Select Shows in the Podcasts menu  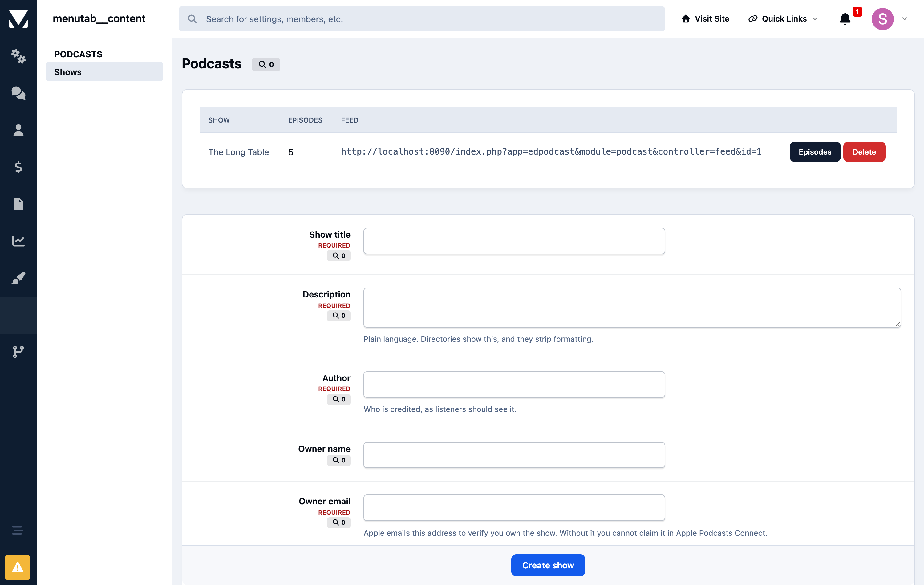[104, 72]
